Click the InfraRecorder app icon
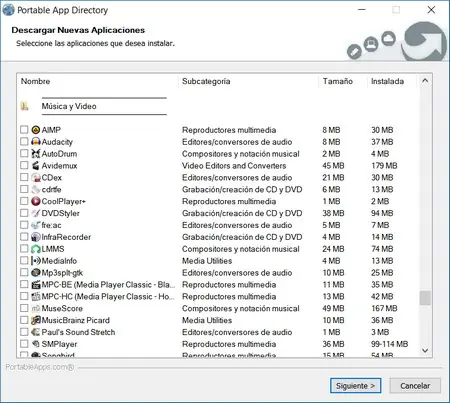 [x=36, y=237]
